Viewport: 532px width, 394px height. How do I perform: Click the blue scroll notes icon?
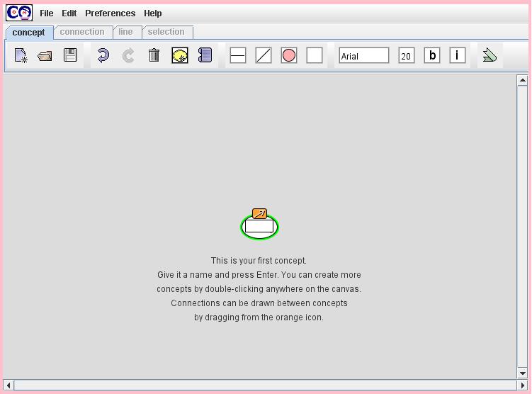[x=205, y=55]
